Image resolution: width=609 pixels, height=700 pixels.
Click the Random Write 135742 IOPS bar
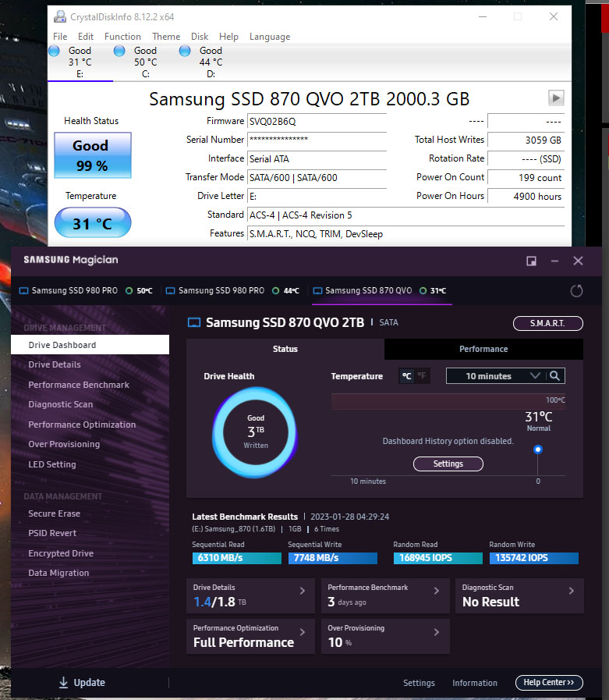click(x=534, y=558)
